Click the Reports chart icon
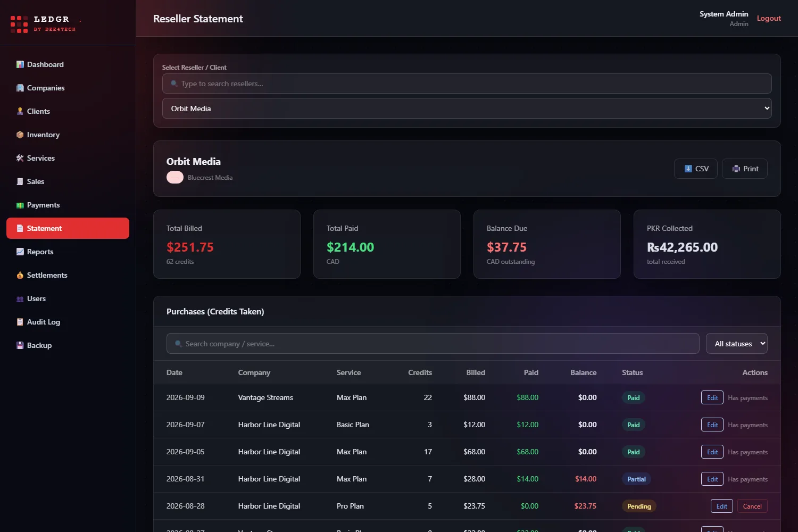The height and width of the screenshot is (532, 798). [20, 252]
